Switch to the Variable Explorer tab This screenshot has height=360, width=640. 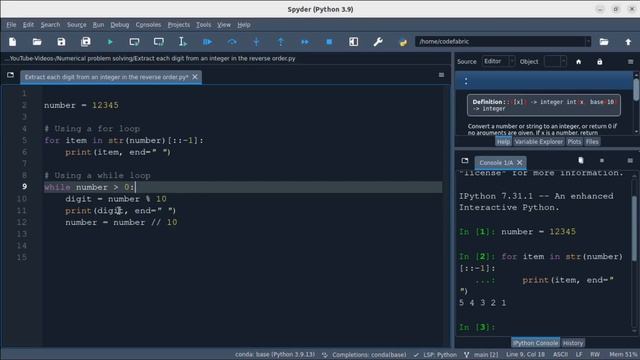click(x=538, y=142)
